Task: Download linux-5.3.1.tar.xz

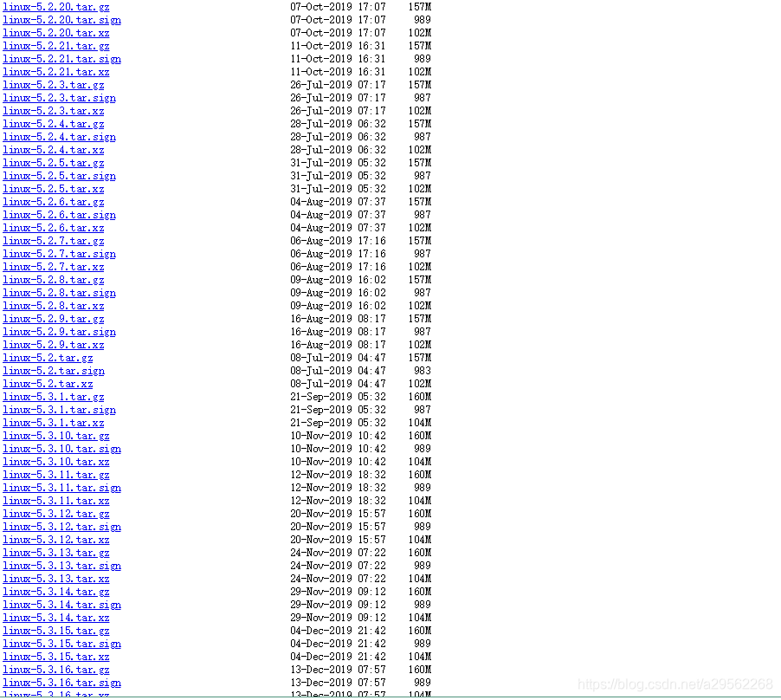Action: [54, 423]
